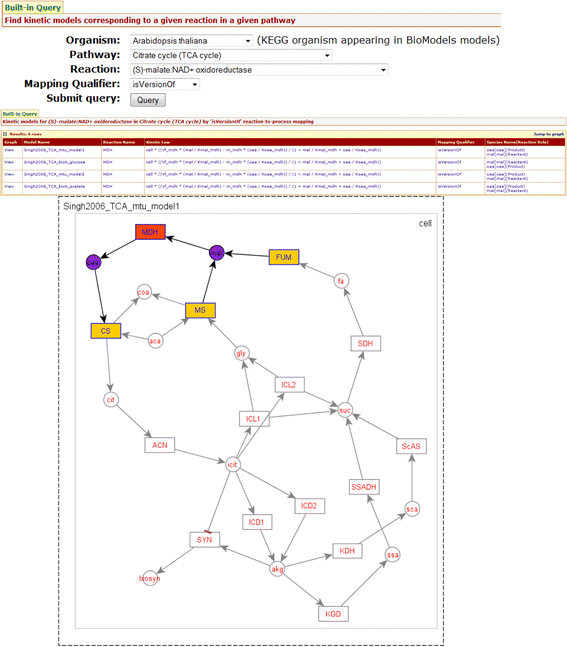Select the sca species node

click(412, 509)
